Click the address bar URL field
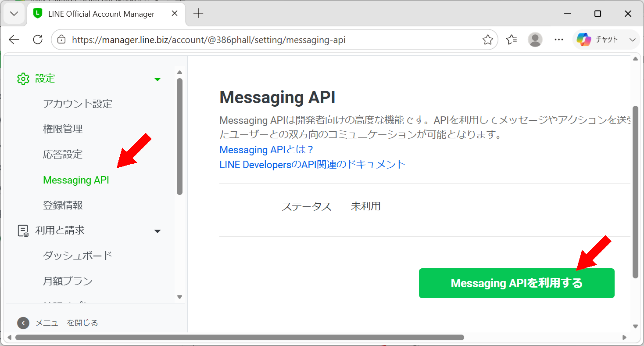 [x=275, y=40]
